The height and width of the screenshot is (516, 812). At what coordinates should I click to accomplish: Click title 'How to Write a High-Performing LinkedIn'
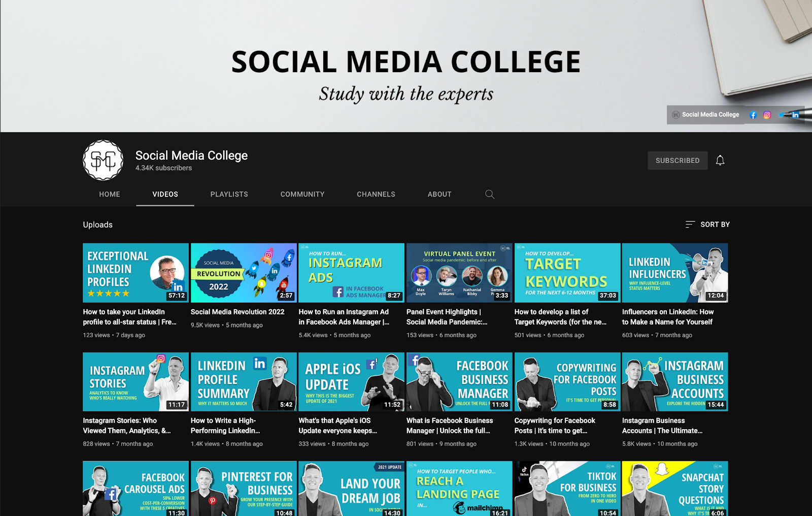click(x=225, y=426)
